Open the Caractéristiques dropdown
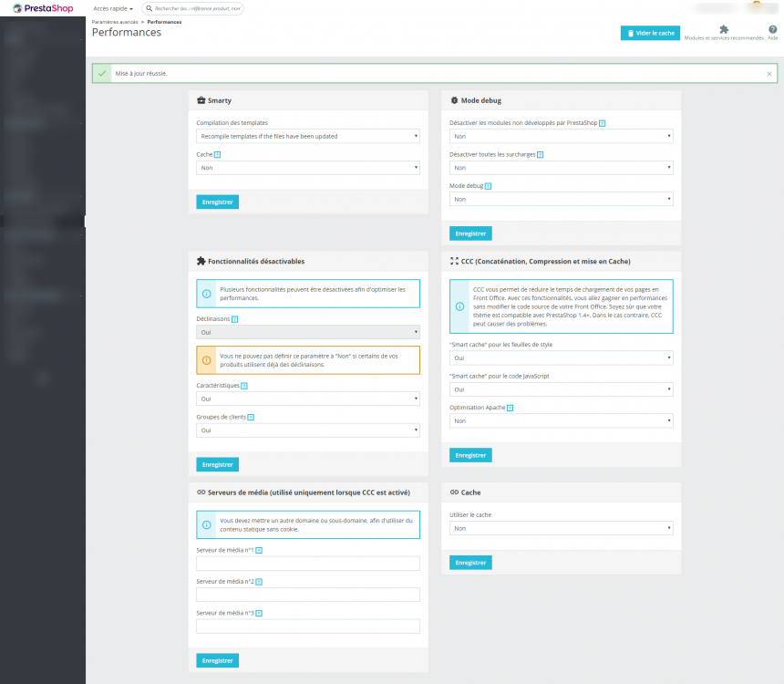The height and width of the screenshot is (684, 784). pos(308,399)
